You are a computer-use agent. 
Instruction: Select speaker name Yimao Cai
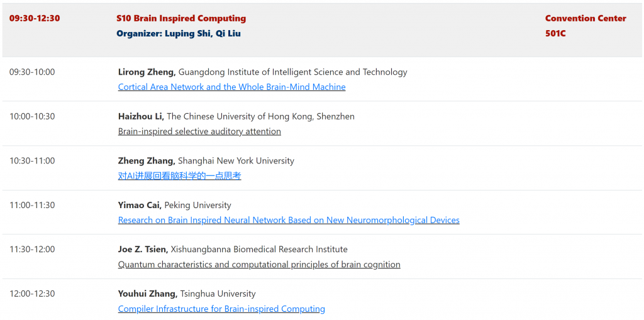[140, 206]
